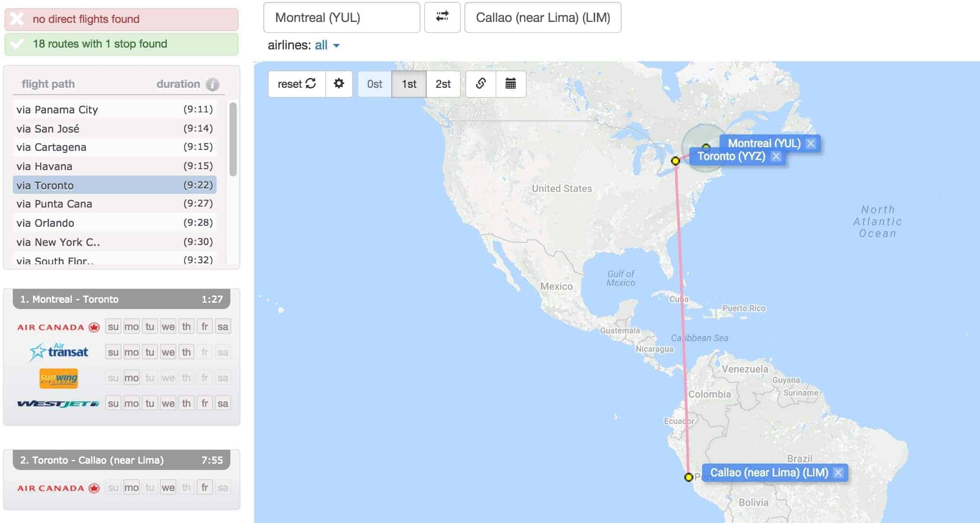Viewport: 980px width, 523px height.
Task: Click the swap origin and destination arrows
Action: coord(442,17)
